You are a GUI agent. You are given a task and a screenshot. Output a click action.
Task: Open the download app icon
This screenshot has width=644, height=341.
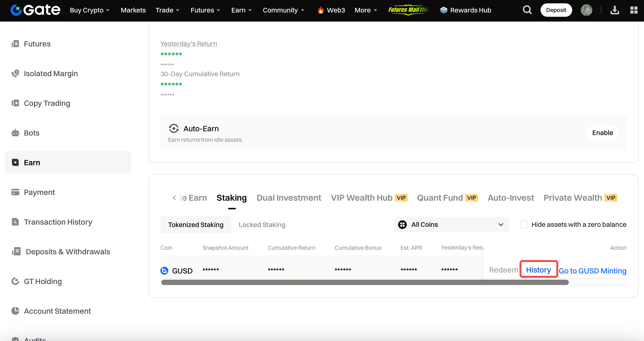click(615, 10)
